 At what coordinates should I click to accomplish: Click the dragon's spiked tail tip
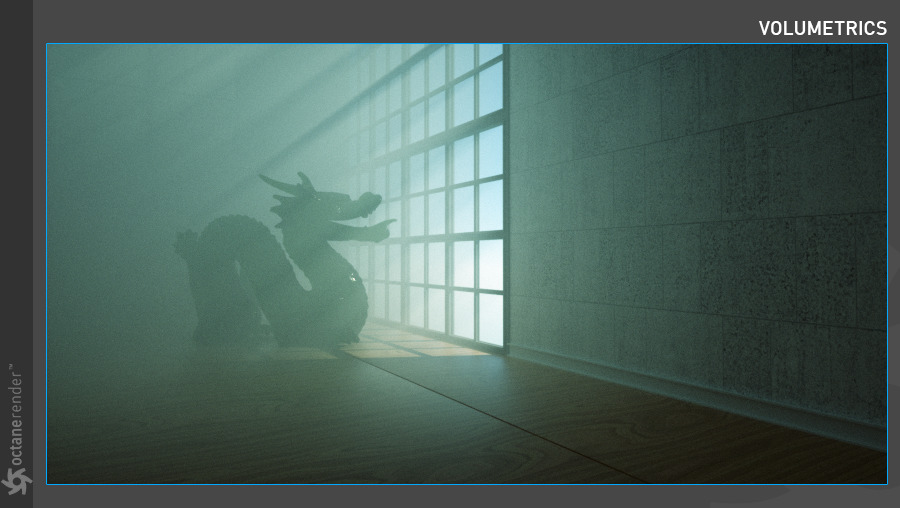[185, 240]
